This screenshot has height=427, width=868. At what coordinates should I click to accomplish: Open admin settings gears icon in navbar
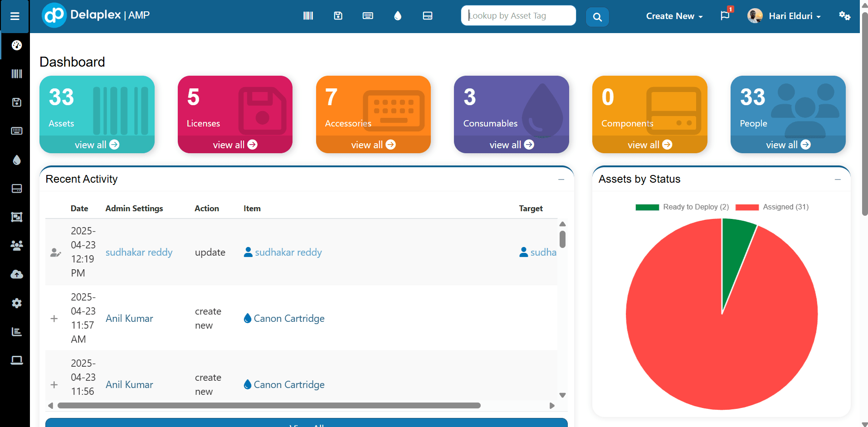[844, 16]
